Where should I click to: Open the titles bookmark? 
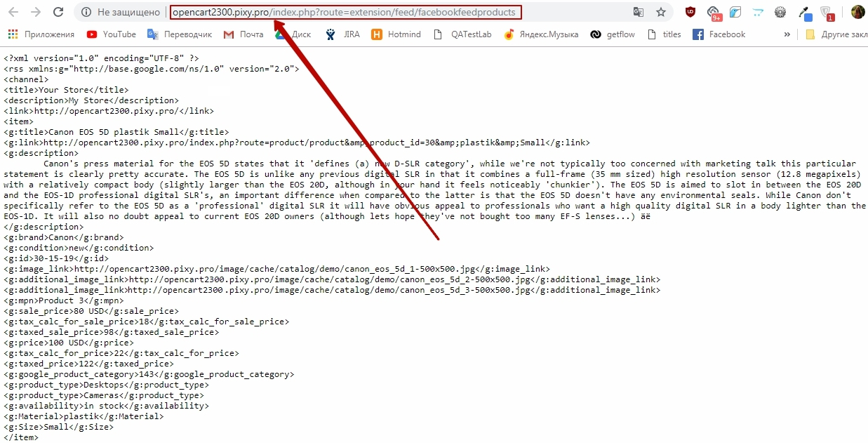click(x=664, y=34)
